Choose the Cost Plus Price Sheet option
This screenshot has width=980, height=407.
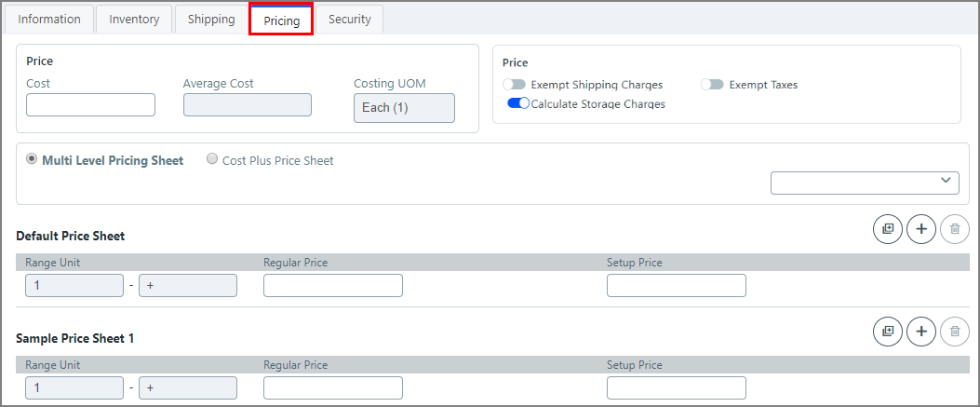[x=212, y=160]
